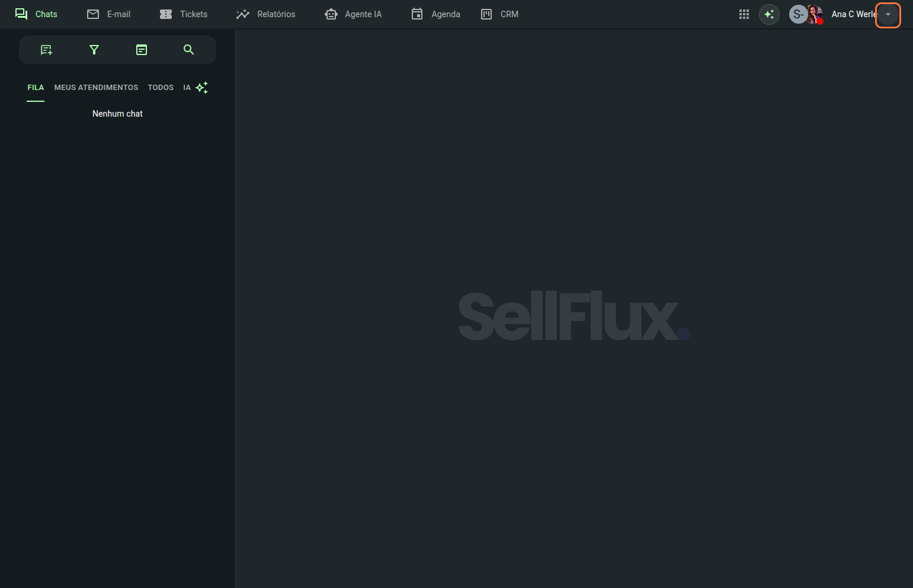913x588 pixels.
Task: Click the green sparkle AI assistant button
Action: (x=769, y=14)
